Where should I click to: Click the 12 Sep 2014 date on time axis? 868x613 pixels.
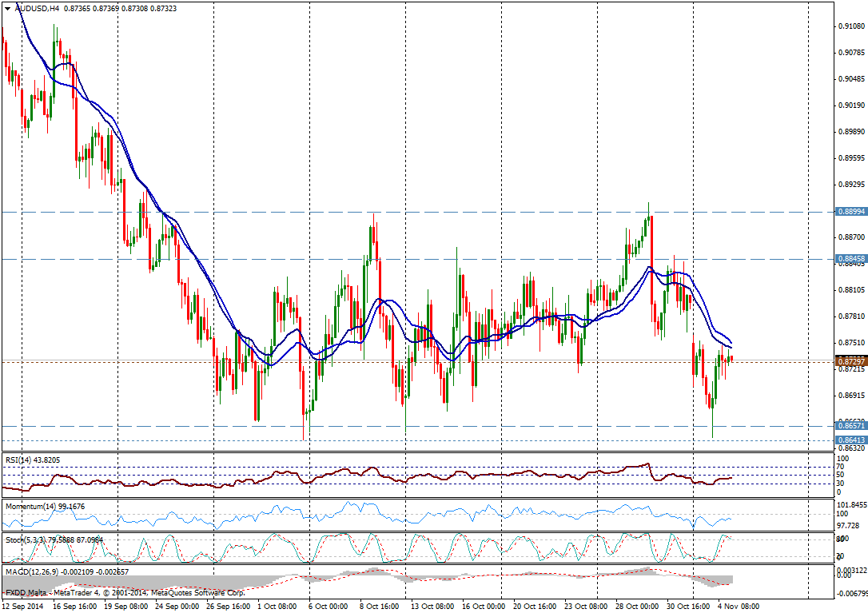22,606
